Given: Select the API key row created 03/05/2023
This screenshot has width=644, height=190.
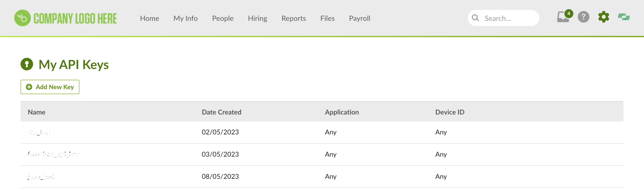Looking at the screenshot, I should [x=322, y=155].
